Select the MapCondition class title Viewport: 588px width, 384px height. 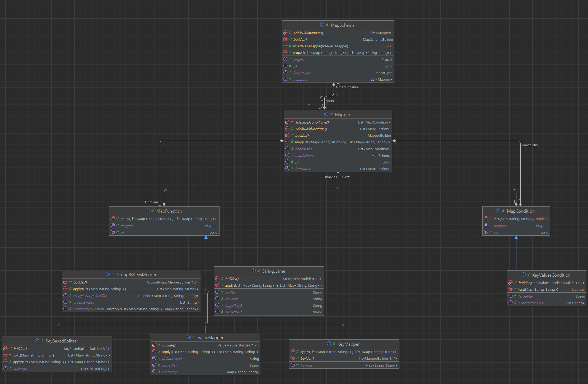tap(521, 211)
